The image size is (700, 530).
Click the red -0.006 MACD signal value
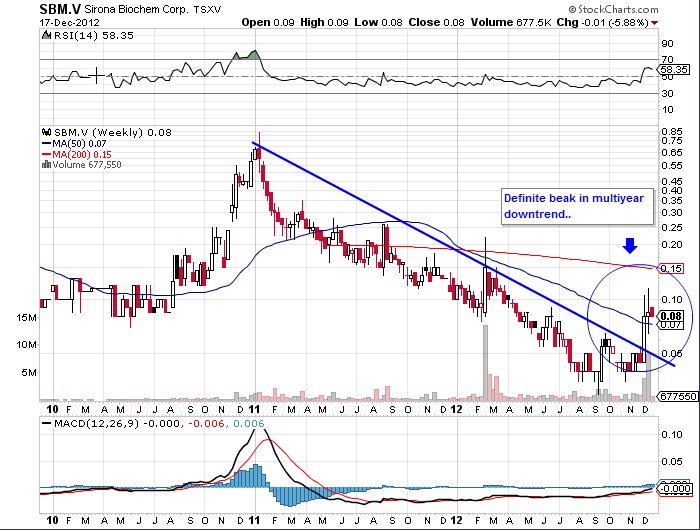206,424
